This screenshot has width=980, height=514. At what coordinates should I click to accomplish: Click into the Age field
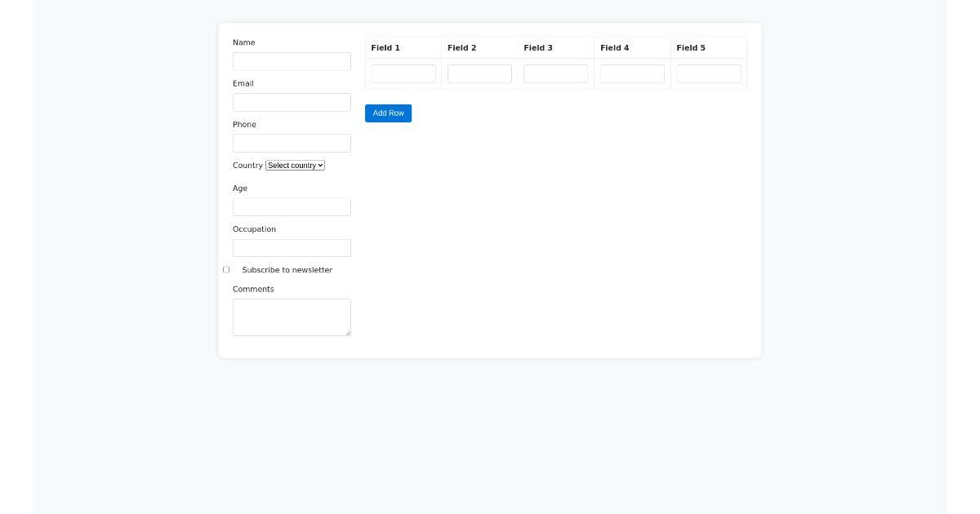coord(292,207)
